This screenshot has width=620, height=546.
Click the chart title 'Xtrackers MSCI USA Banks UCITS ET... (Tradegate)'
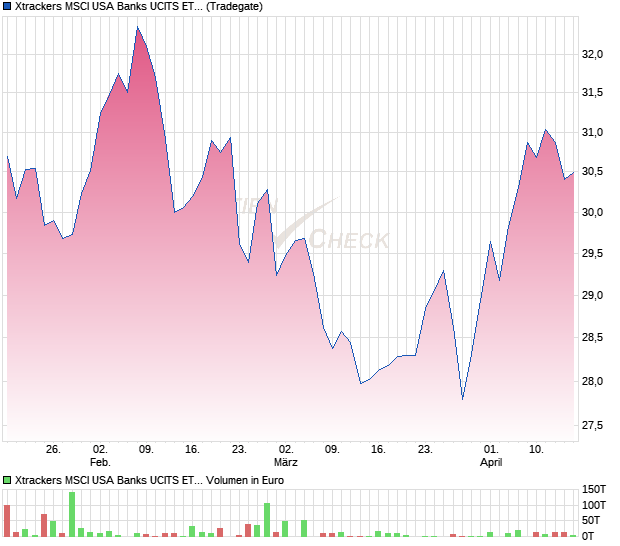point(139,6)
